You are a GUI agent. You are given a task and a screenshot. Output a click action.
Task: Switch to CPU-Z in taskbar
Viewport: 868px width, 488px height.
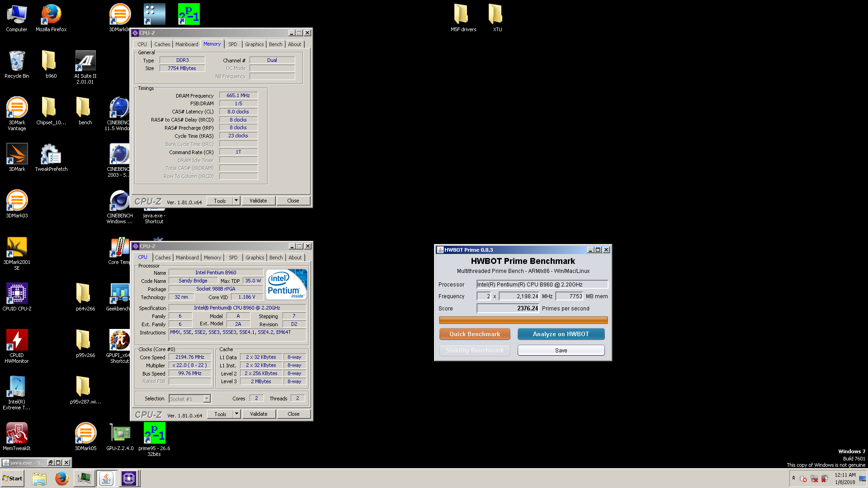(128, 479)
